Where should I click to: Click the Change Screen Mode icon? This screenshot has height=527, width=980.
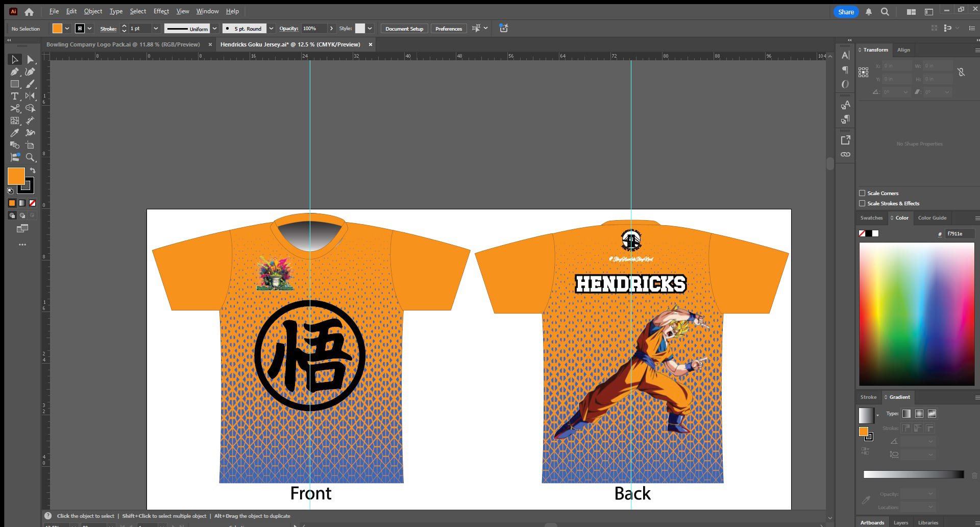tap(22, 228)
